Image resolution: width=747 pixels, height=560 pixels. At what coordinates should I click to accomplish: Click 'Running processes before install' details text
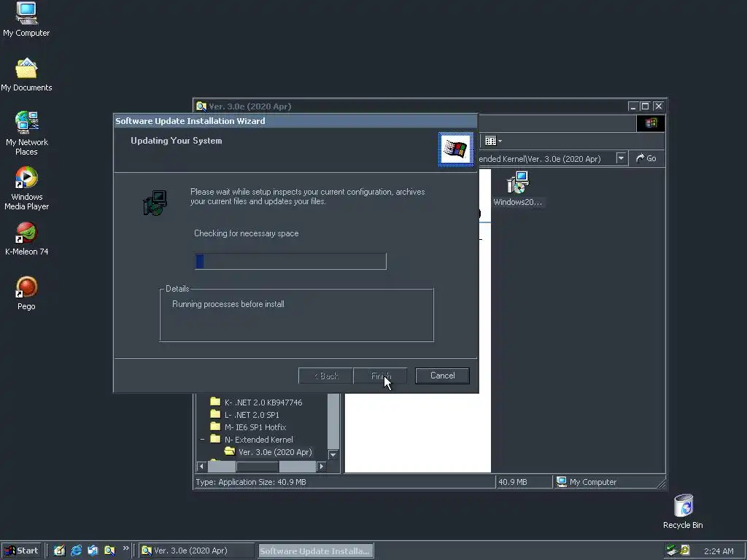tap(228, 304)
